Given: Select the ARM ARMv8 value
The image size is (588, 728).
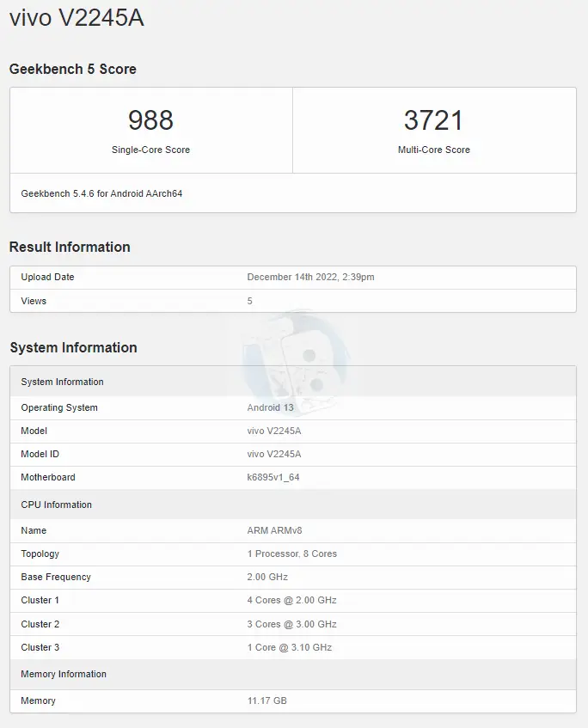Looking at the screenshot, I should click(274, 530).
